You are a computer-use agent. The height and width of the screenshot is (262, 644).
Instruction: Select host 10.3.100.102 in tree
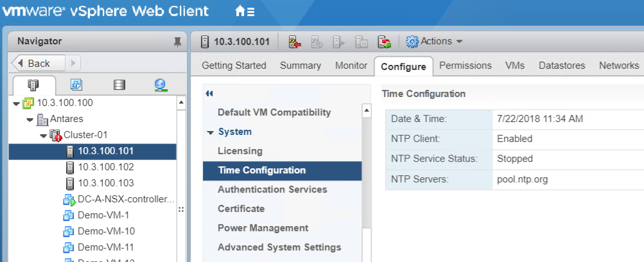105,167
